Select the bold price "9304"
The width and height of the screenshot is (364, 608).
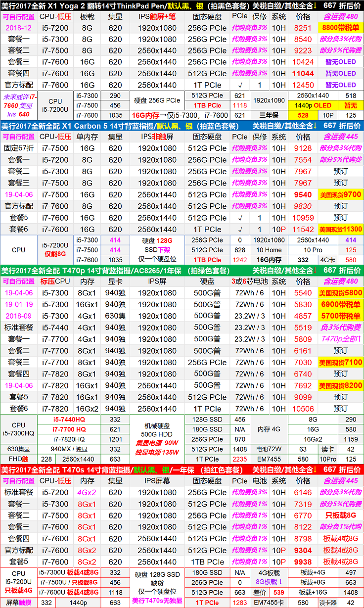pos(303,550)
